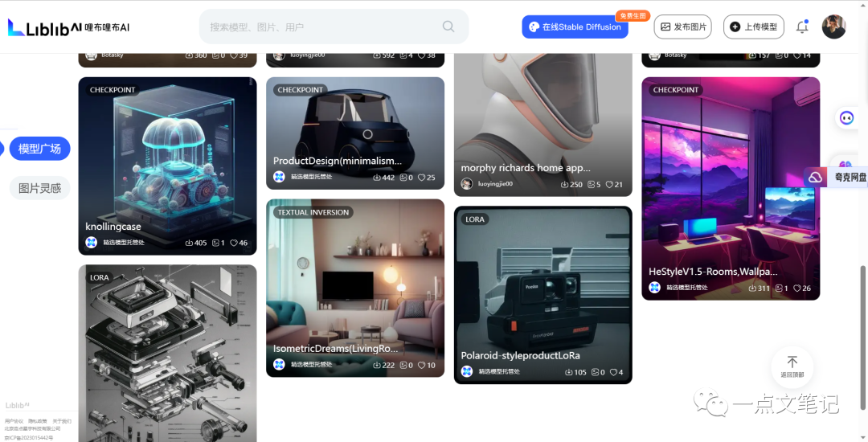Open the knollingcase model card
Screen dimensions: 868x442
tap(168, 166)
